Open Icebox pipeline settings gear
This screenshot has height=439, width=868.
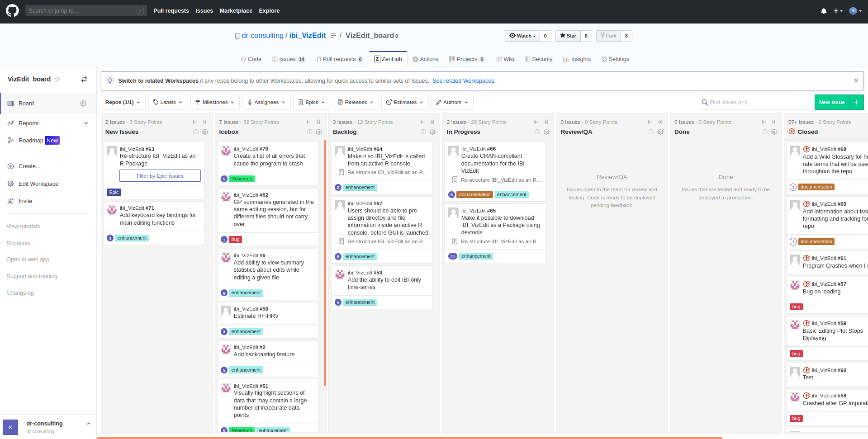coord(319,132)
